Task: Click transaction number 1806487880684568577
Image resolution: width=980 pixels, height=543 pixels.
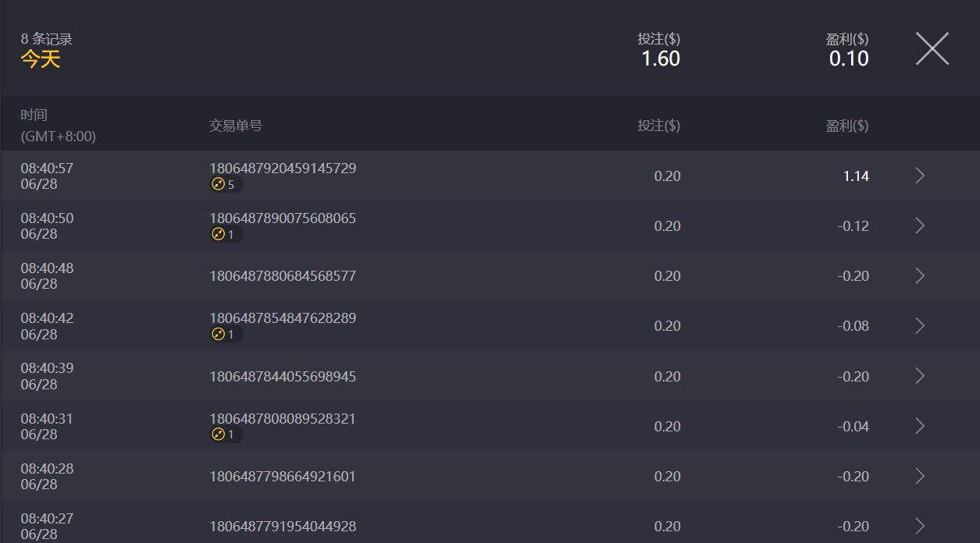Action: (283, 276)
